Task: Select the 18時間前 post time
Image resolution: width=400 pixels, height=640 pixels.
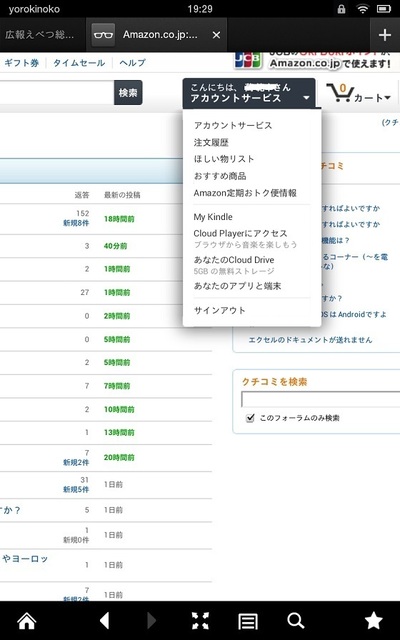Action: [x=119, y=219]
